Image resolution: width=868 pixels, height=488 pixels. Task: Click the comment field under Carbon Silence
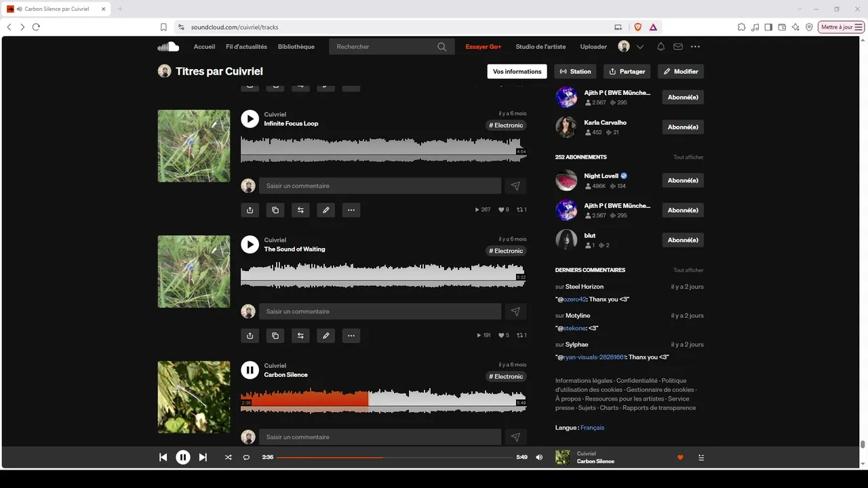click(x=380, y=437)
